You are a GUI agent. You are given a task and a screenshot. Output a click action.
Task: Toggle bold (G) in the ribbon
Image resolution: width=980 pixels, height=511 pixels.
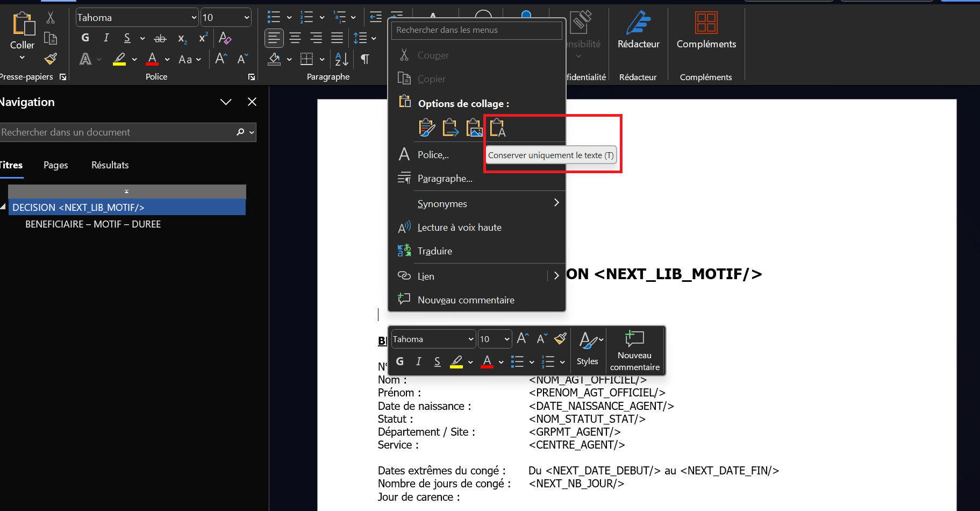coord(85,38)
